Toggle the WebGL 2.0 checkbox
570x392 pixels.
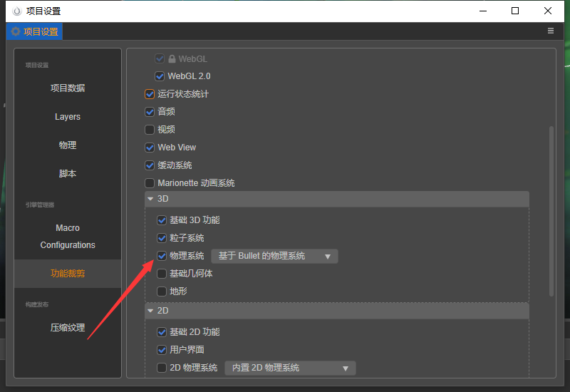tap(160, 76)
